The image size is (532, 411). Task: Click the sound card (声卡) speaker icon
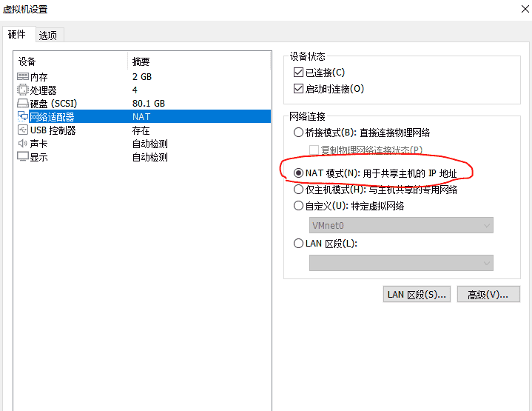click(x=23, y=144)
